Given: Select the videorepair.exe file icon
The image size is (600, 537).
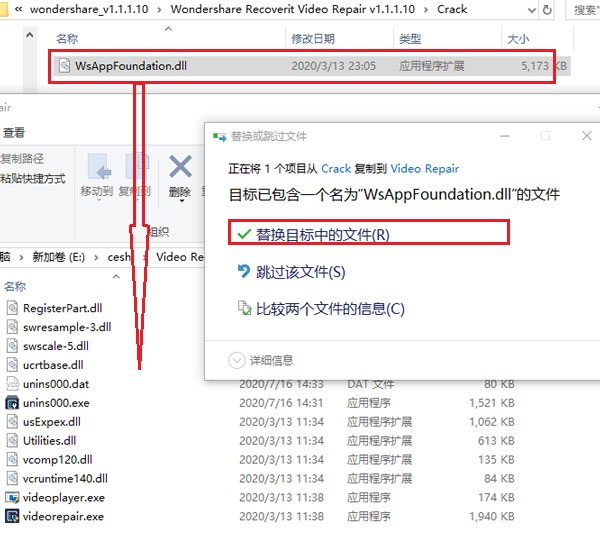Looking at the screenshot, I should coord(12,517).
